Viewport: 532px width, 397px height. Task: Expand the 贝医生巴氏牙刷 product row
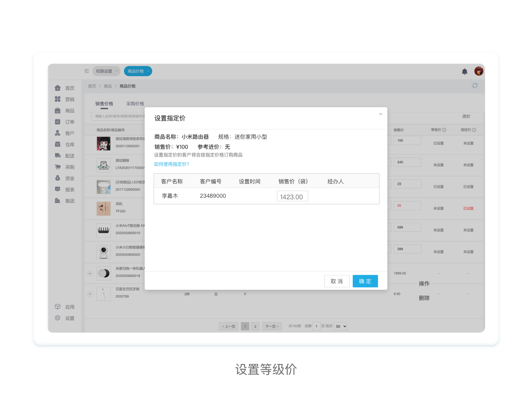point(90,294)
